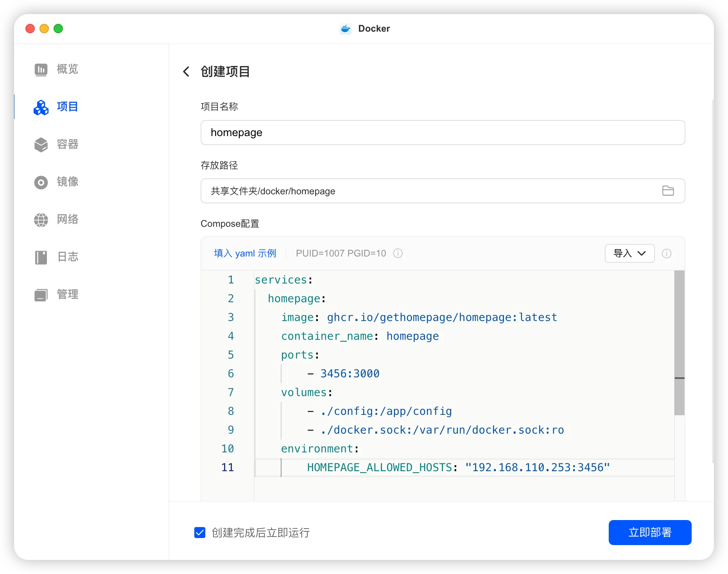
Task: Click the Docker whale title icon
Action: tap(346, 29)
